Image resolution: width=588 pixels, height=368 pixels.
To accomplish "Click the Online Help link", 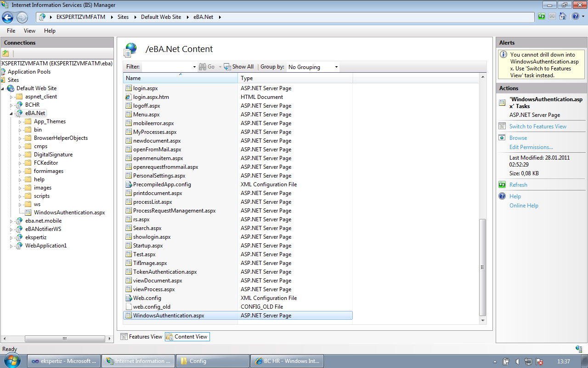I will (524, 206).
